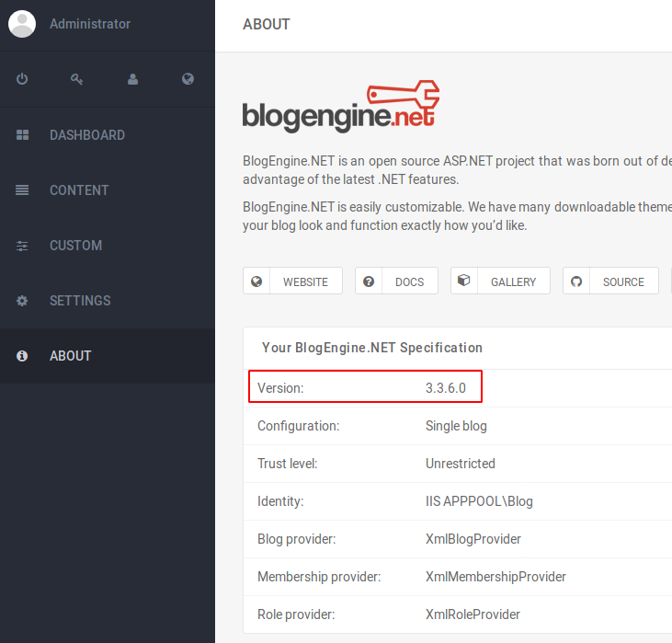Viewport: 672px width, 643px height.
Task: Click the WEBSITE button label
Action: click(x=305, y=281)
